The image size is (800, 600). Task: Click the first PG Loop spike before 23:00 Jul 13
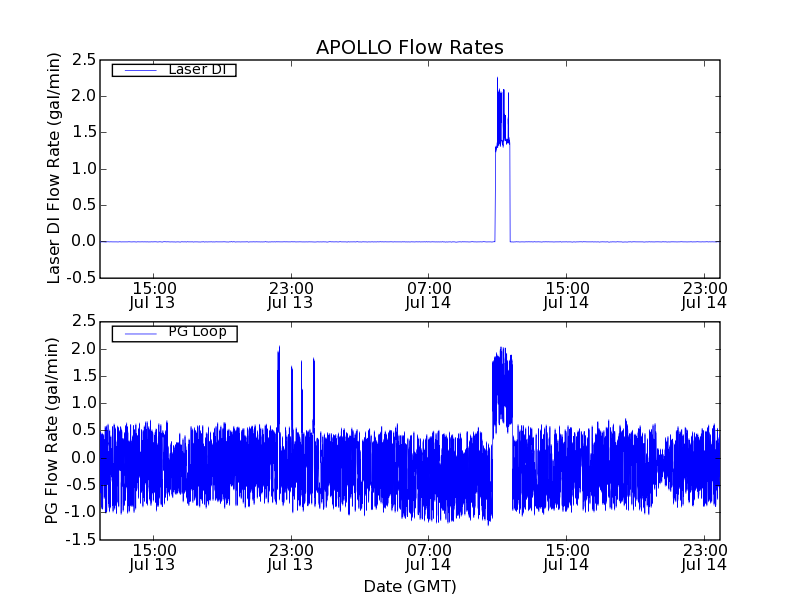coord(279,388)
